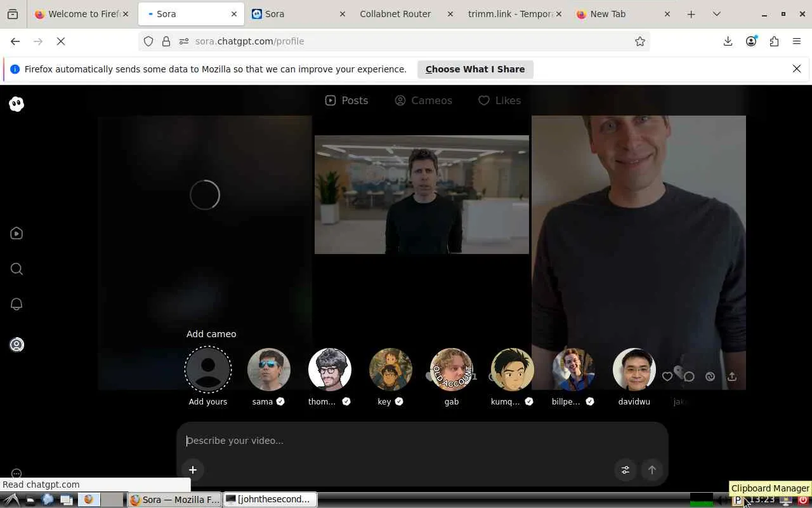
Task: Open comments with the speech bubble icon
Action: click(x=689, y=377)
